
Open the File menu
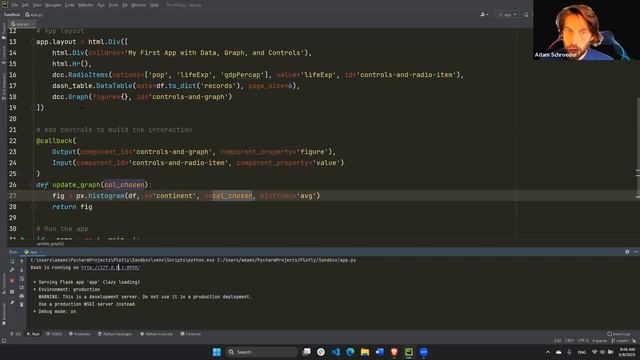tap(15, 5)
